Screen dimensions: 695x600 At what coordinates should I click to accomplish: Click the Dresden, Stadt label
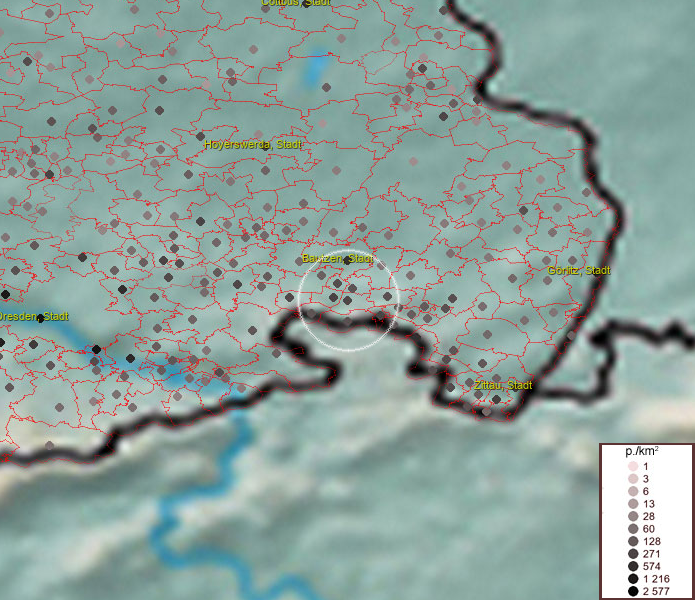click(x=16, y=316)
